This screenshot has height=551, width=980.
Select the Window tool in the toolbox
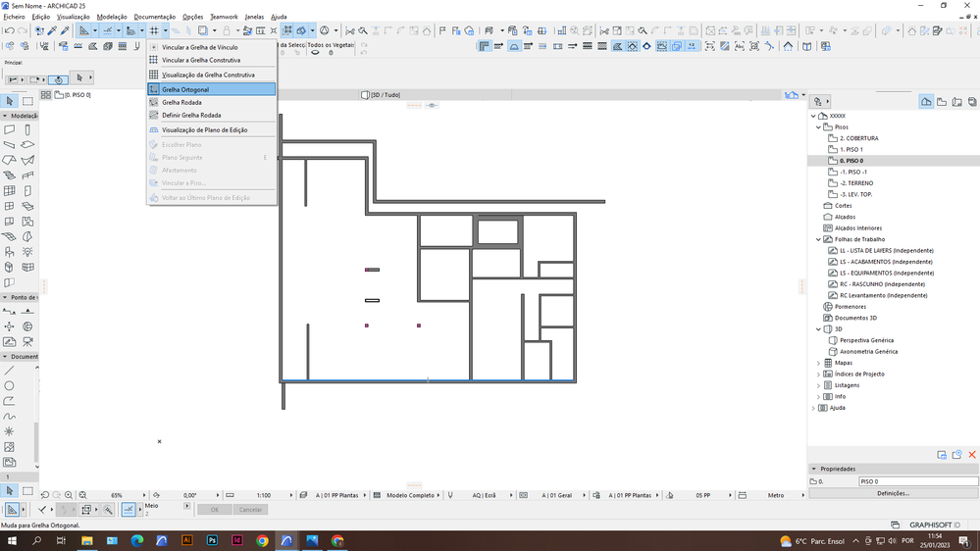tap(10, 206)
